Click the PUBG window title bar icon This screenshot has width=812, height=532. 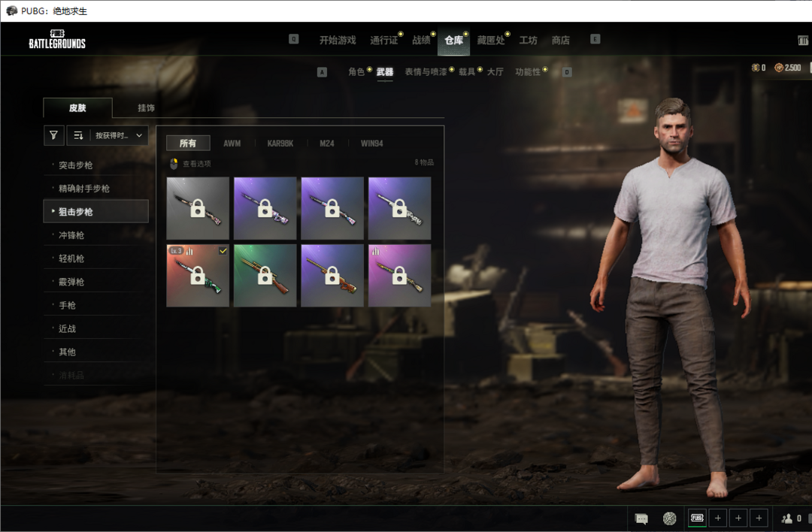coord(11,11)
